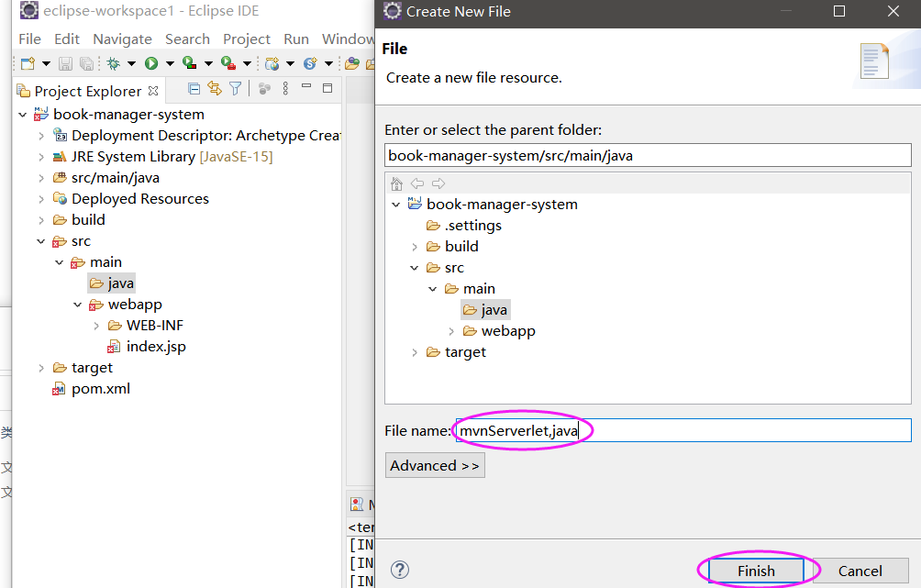Screen dimensions: 921x588
Task: Click the Save toolbar icon
Action: [65, 63]
